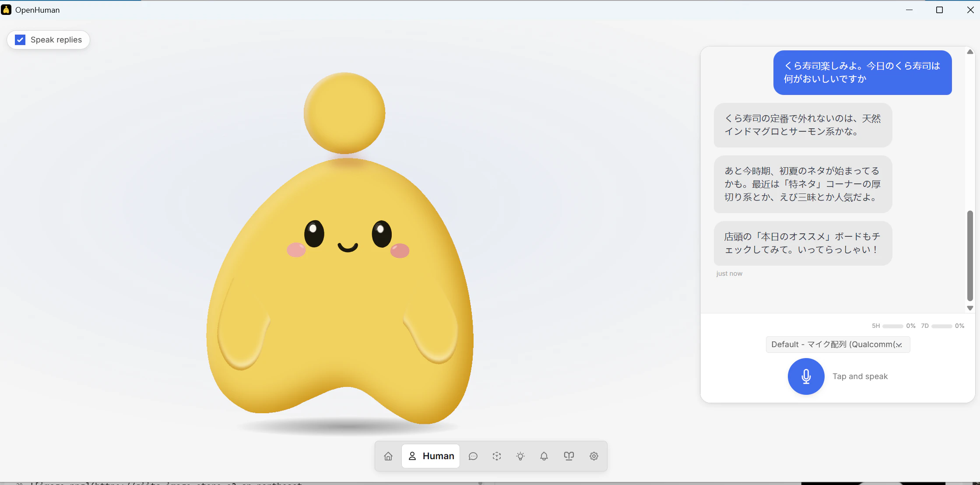
Task: Open the lightbulb icon in the bottom nav
Action: click(x=520, y=456)
